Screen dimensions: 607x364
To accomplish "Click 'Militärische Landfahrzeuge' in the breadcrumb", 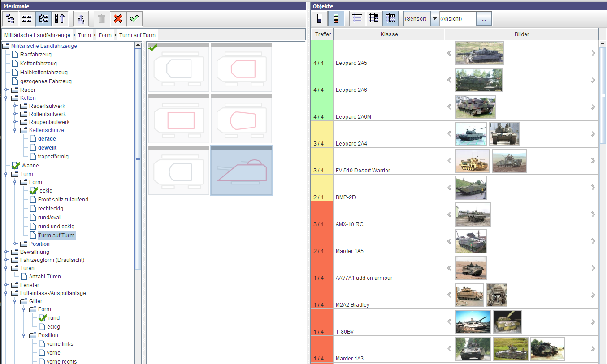I will tap(36, 35).
